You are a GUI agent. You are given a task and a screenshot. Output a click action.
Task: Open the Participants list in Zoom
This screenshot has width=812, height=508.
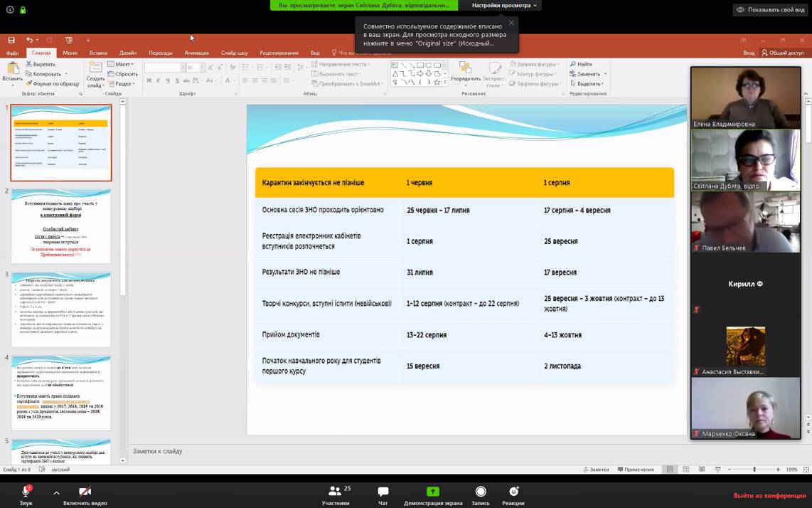(x=335, y=494)
